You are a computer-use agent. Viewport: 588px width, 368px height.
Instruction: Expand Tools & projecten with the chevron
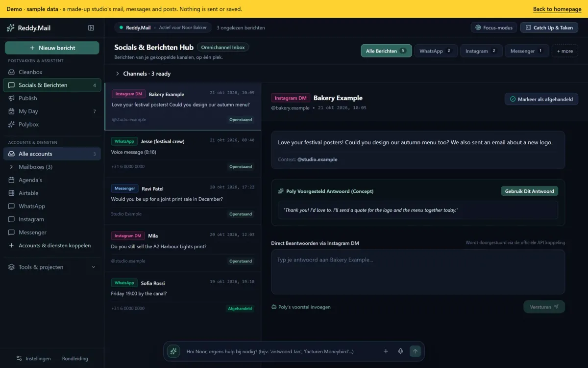point(94,267)
